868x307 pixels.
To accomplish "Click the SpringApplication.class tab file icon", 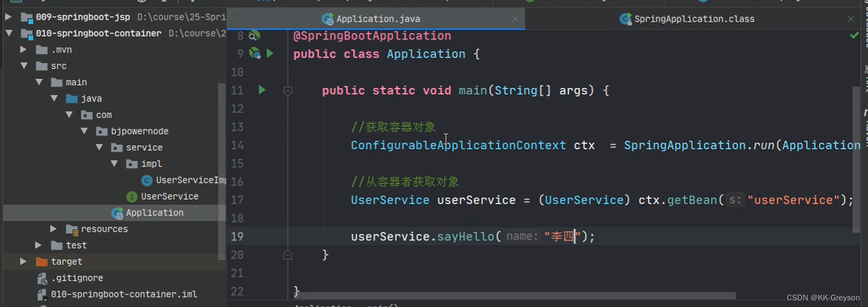I will point(625,19).
